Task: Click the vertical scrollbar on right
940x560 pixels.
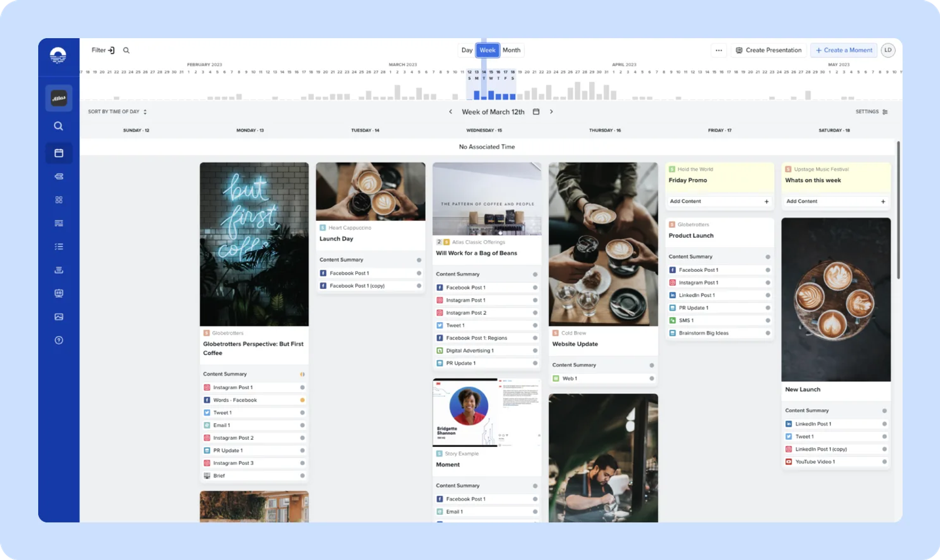Action: point(898,210)
